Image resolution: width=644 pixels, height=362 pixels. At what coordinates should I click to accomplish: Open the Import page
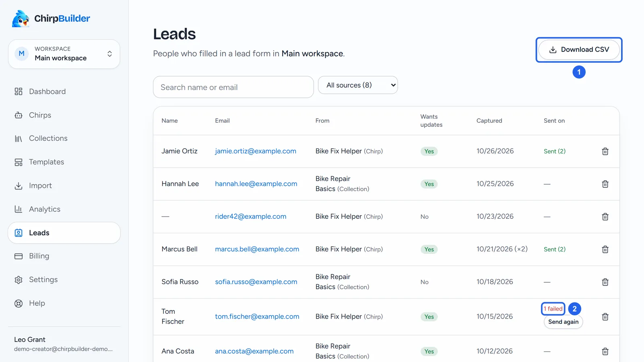point(64,186)
